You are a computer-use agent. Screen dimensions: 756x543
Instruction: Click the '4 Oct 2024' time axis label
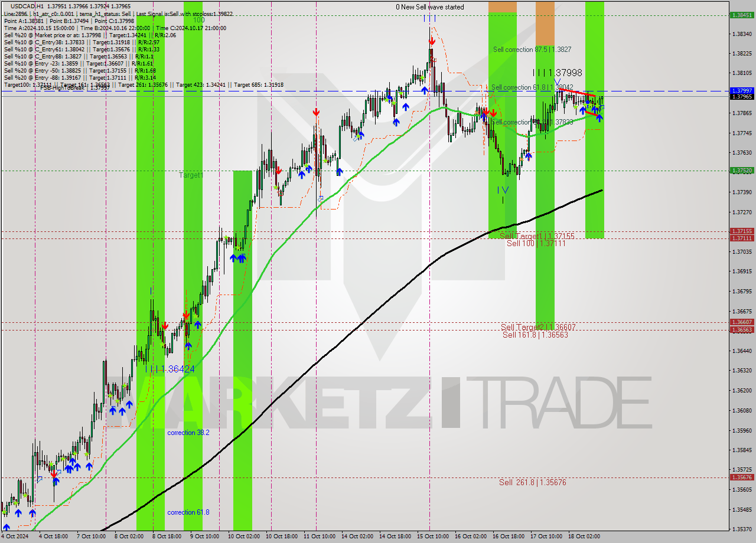pyautogui.click(x=15, y=537)
